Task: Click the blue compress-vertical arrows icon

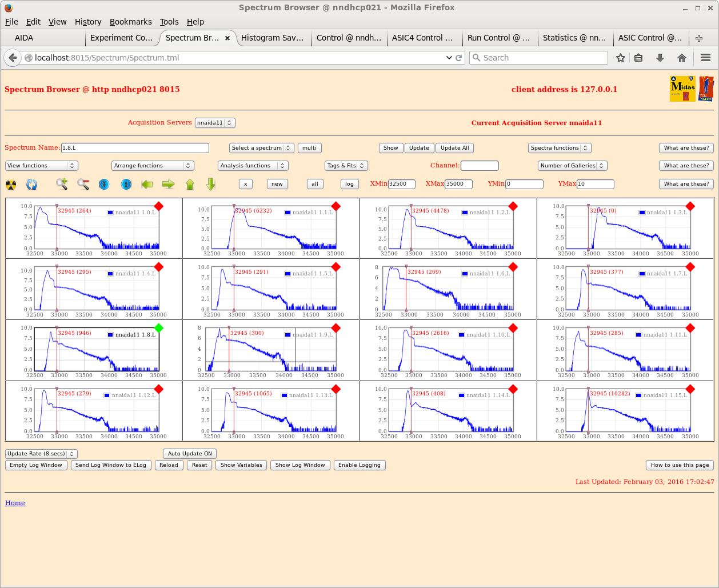Action: (x=104, y=184)
